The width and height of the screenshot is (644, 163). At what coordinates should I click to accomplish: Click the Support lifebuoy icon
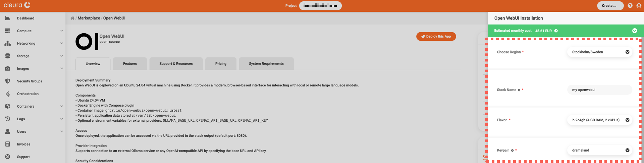7,157
